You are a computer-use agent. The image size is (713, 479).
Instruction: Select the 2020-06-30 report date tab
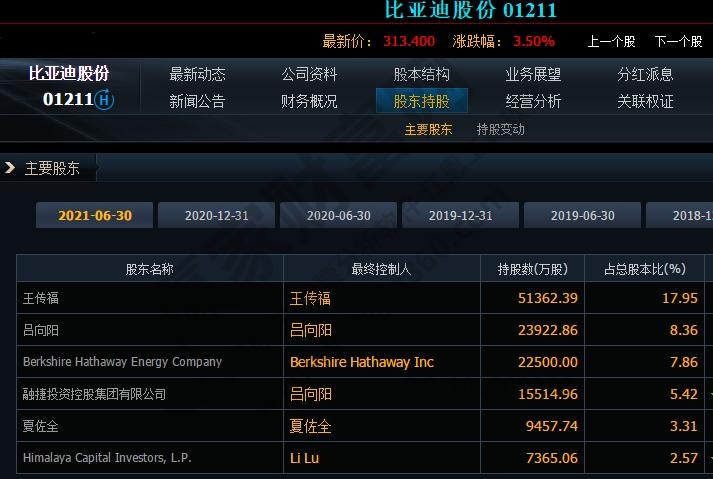(339, 216)
